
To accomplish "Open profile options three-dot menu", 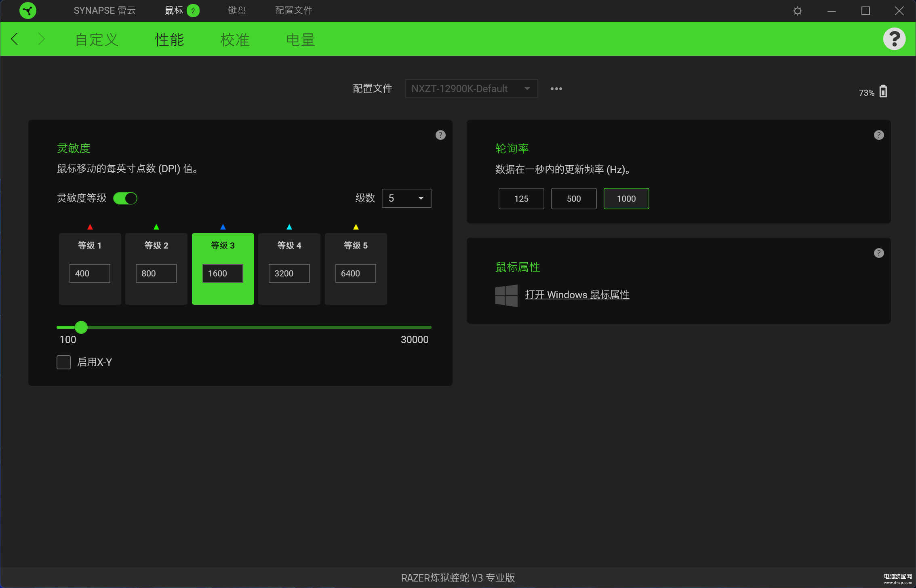I will pyautogui.click(x=556, y=89).
